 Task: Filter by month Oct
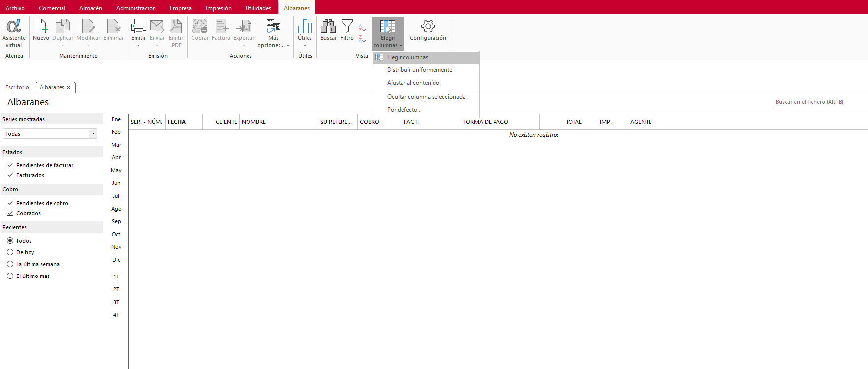(116, 234)
